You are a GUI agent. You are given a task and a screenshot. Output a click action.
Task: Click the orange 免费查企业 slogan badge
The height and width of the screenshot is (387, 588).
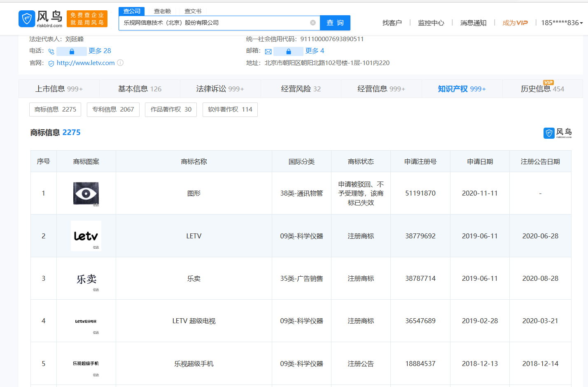click(x=87, y=19)
